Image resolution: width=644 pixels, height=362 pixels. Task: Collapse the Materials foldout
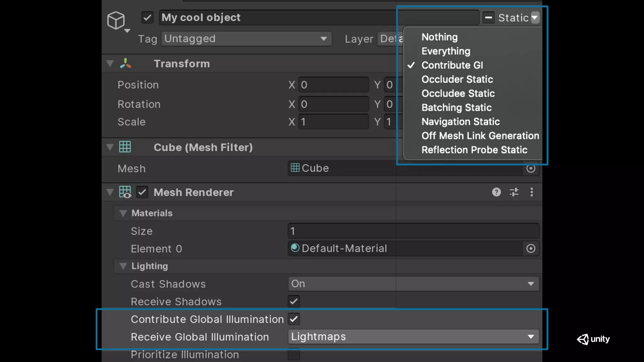pos(123,213)
